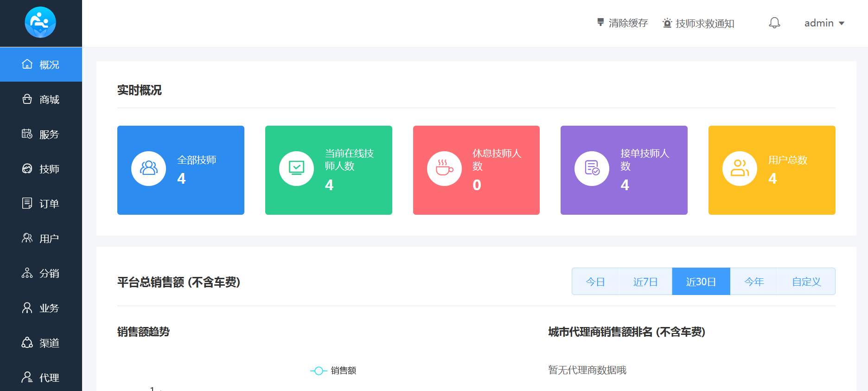The image size is (868, 391).
Task: Click the 技师 sidebar icon
Action: 27,169
